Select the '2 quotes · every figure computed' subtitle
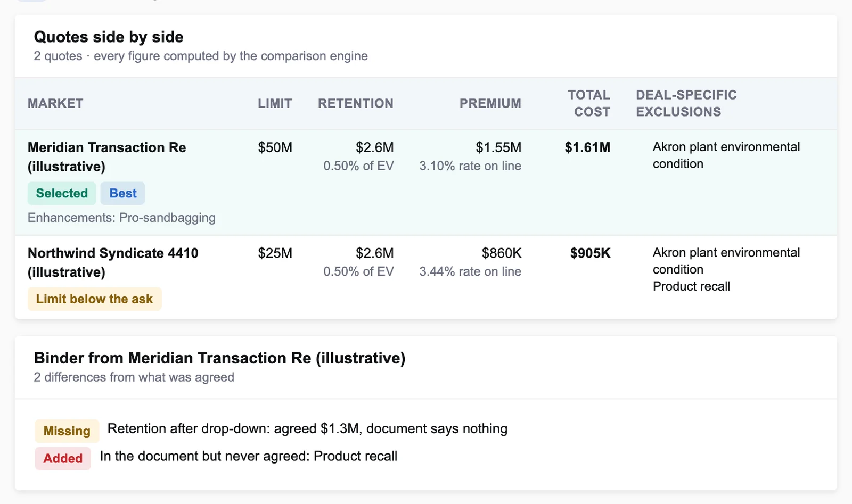This screenshot has height=504, width=852. click(201, 56)
